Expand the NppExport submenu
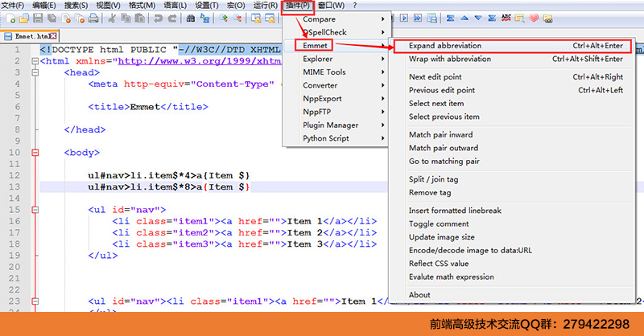 click(336, 98)
